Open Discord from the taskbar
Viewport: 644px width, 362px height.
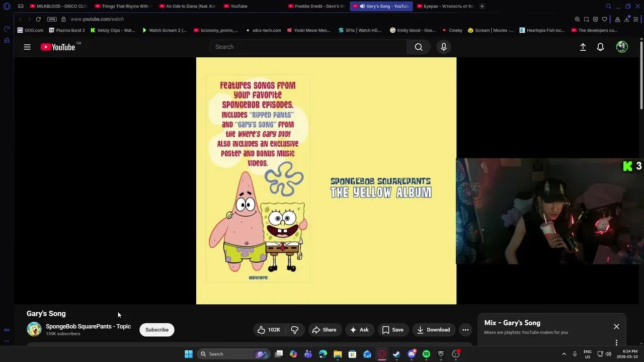coord(412,354)
